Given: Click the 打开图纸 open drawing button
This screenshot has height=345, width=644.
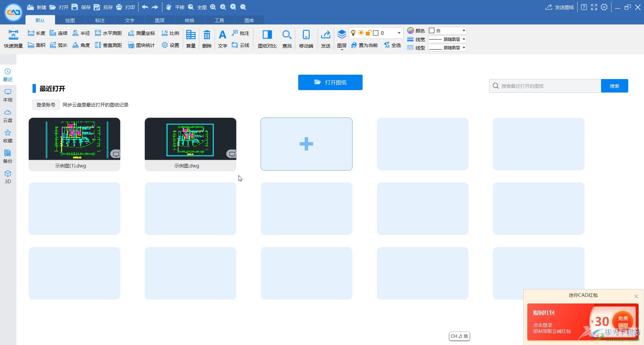Looking at the screenshot, I should point(330,82).
